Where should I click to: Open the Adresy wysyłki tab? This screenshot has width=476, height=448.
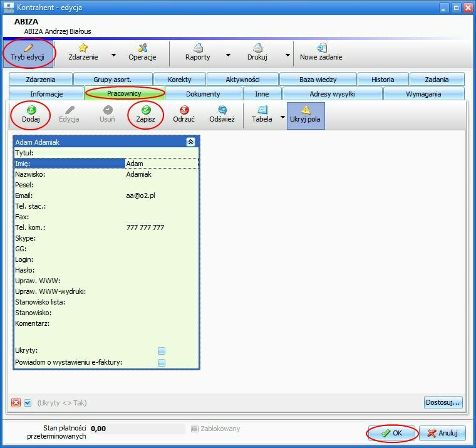click(332, 94)
